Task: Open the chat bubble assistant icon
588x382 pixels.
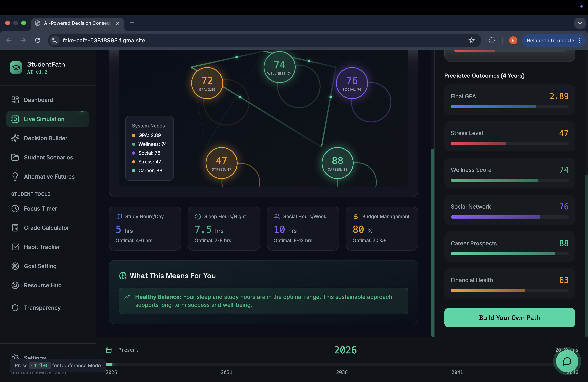Action: point(567,361)
